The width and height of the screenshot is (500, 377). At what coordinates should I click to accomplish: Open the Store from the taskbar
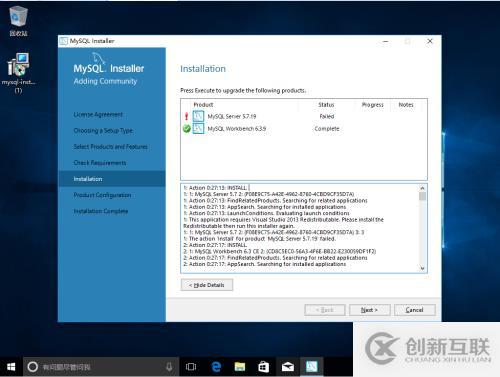pos(264,367)
